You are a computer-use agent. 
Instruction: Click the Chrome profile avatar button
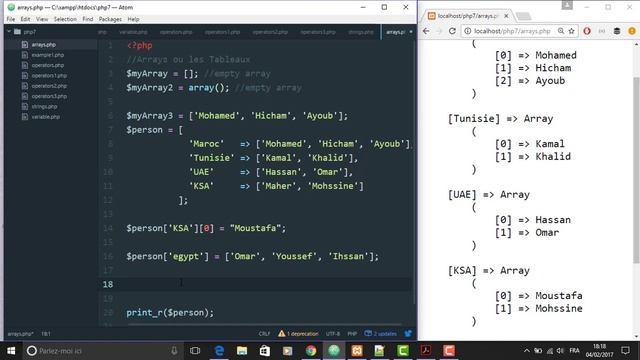(567, 5)
